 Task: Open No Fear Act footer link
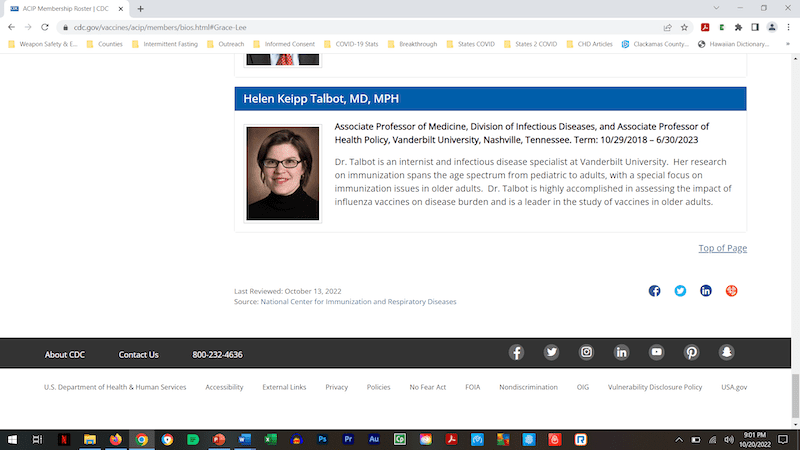tap(428, 387)
